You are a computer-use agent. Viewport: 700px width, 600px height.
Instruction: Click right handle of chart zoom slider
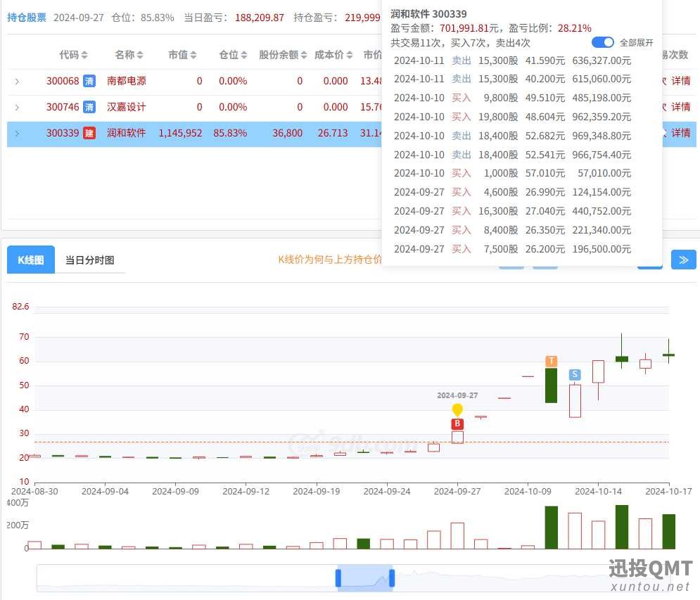click(x=392, y=578)
